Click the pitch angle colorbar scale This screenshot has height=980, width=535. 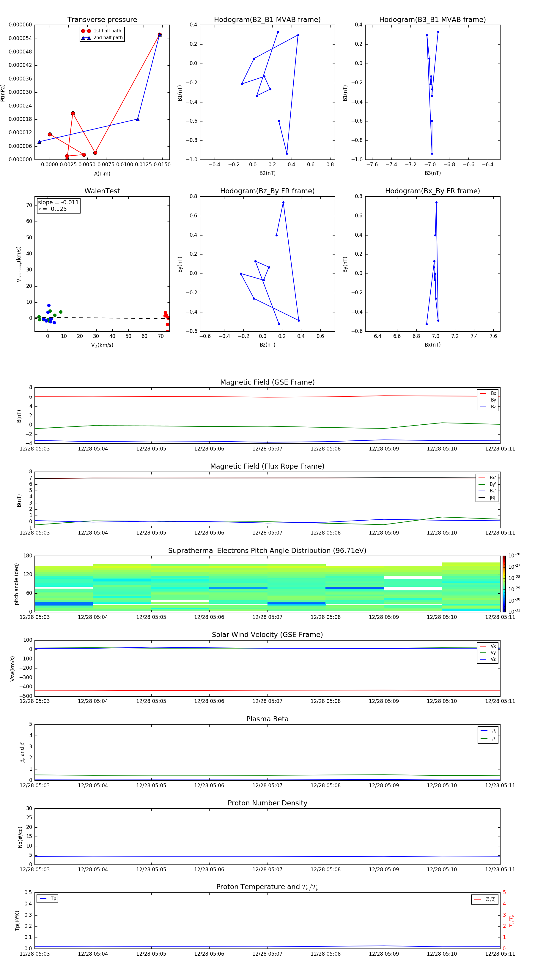504,584
